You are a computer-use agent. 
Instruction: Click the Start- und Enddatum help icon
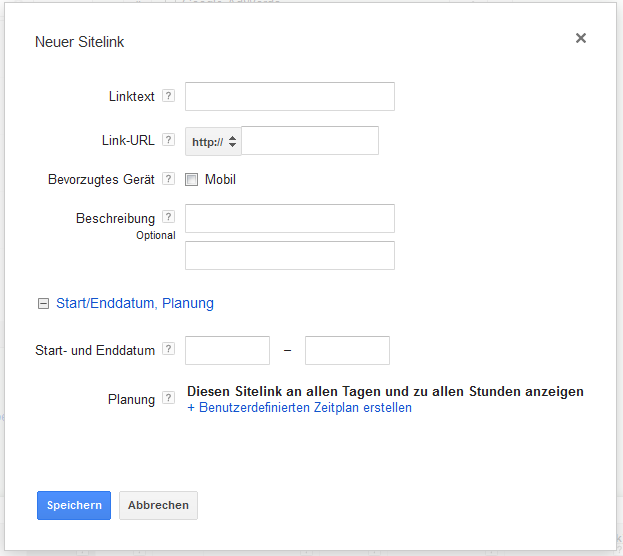pos(168,350)
